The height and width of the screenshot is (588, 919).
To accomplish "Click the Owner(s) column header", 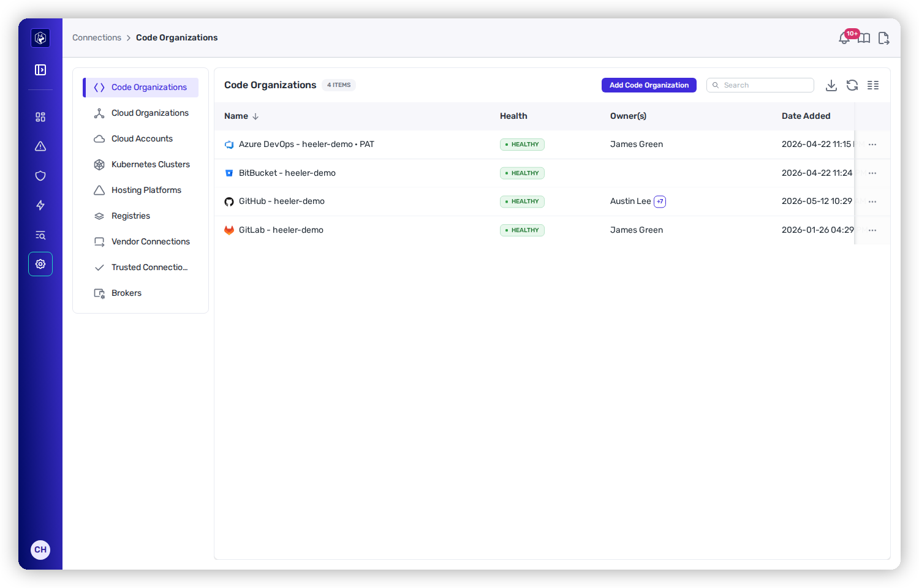I will tap(628, 116).
